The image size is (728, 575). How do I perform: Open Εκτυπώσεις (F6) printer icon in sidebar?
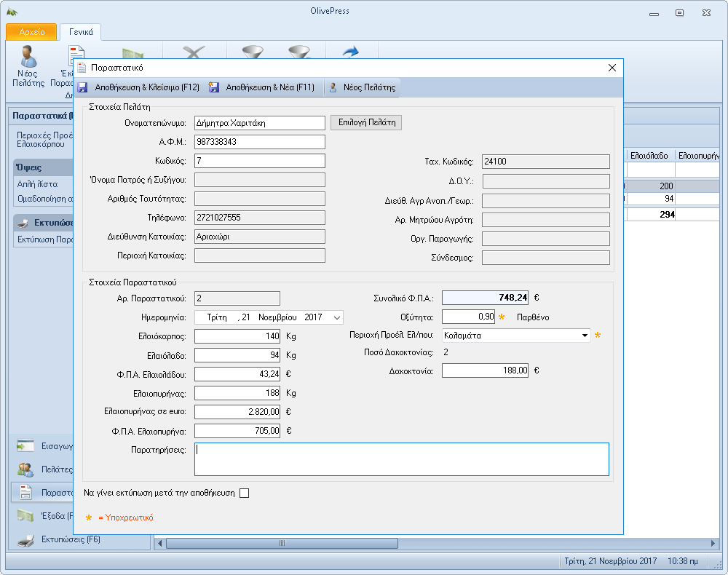click(x=25, y=540)
